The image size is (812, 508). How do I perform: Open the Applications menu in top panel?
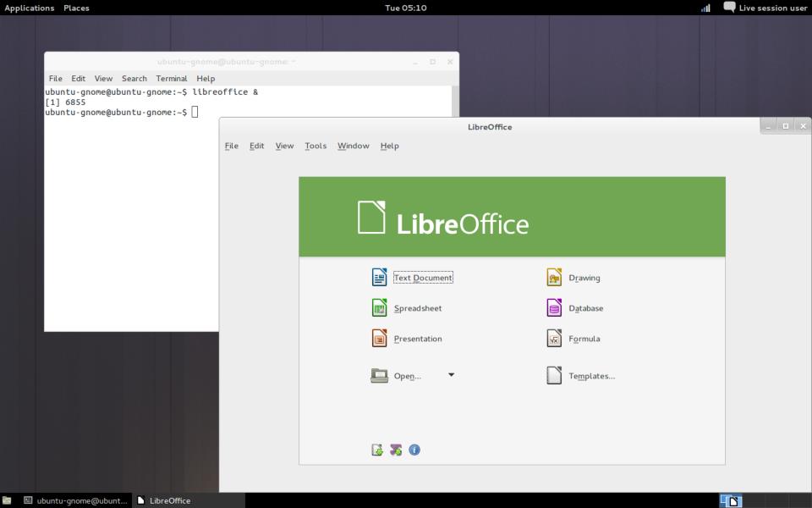click(29, 8)
